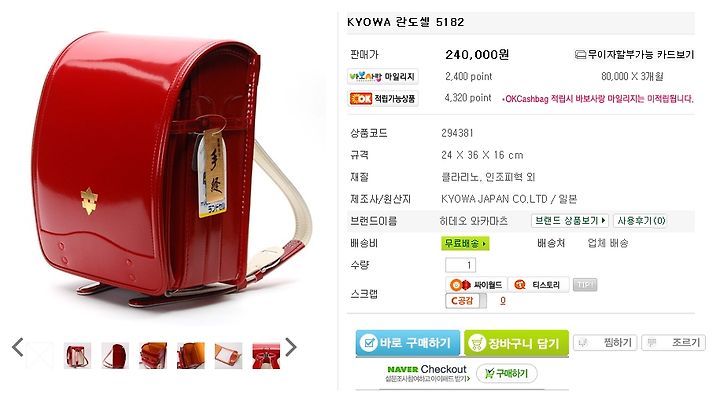Click the 찜하기 wishlist button
720x406 pixels.
605,343
